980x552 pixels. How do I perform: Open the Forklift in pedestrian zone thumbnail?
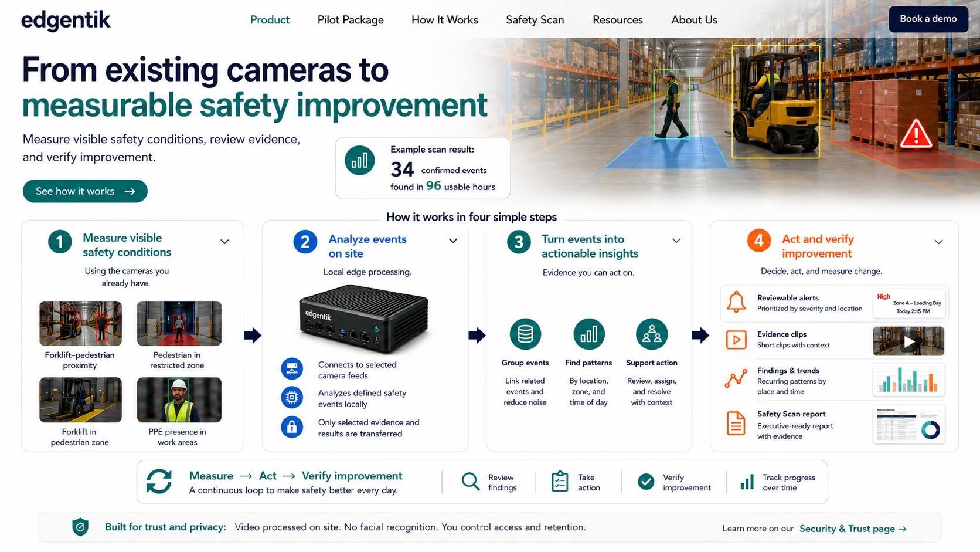coord(81,400)
